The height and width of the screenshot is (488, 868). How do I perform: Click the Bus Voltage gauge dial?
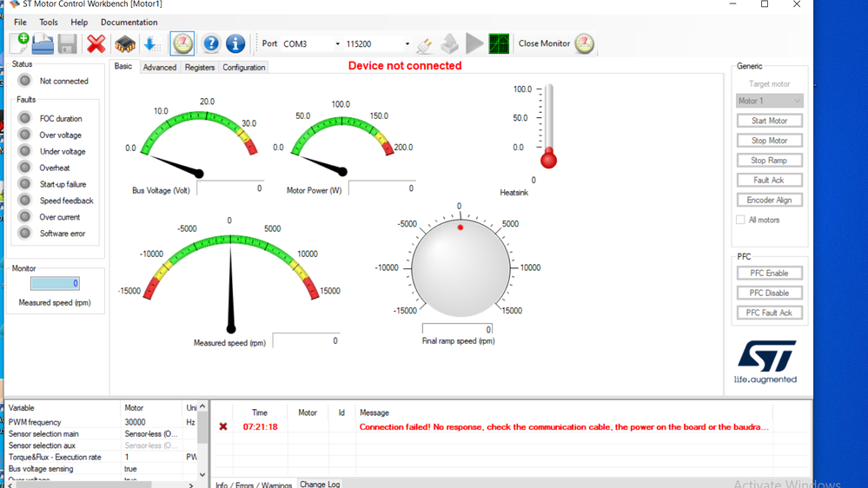[x=198, y=144]
